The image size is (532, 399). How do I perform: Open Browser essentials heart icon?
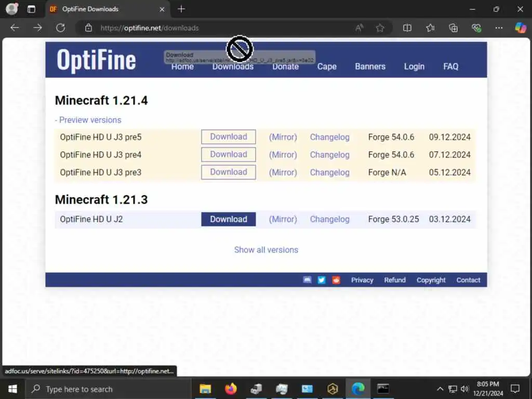coord(476,28)
